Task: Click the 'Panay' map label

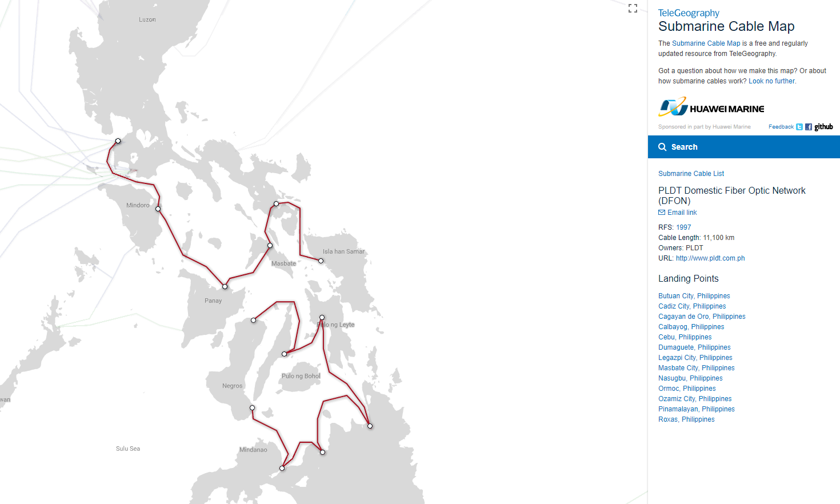Action: click(213, 301)
